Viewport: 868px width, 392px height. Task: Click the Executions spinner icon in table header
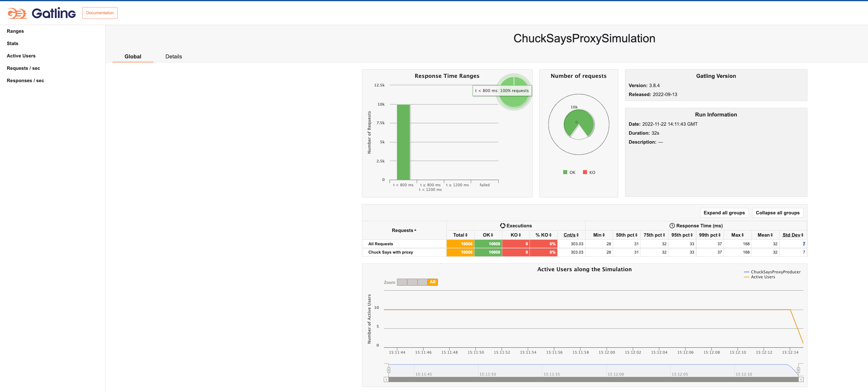coord(502,226)
